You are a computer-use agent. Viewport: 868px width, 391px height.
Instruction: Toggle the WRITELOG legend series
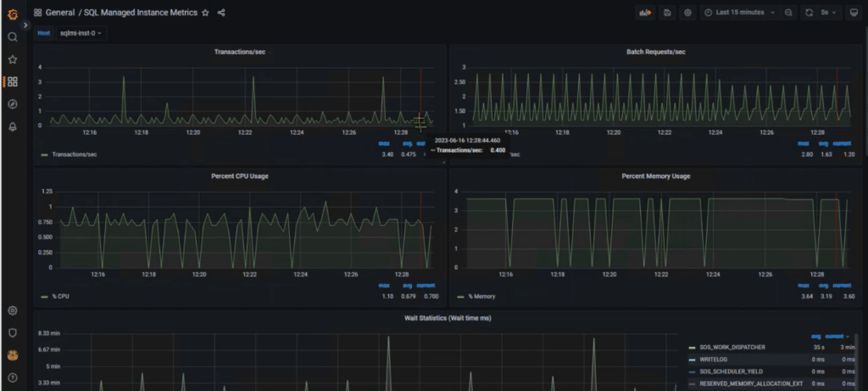[714, 360]
